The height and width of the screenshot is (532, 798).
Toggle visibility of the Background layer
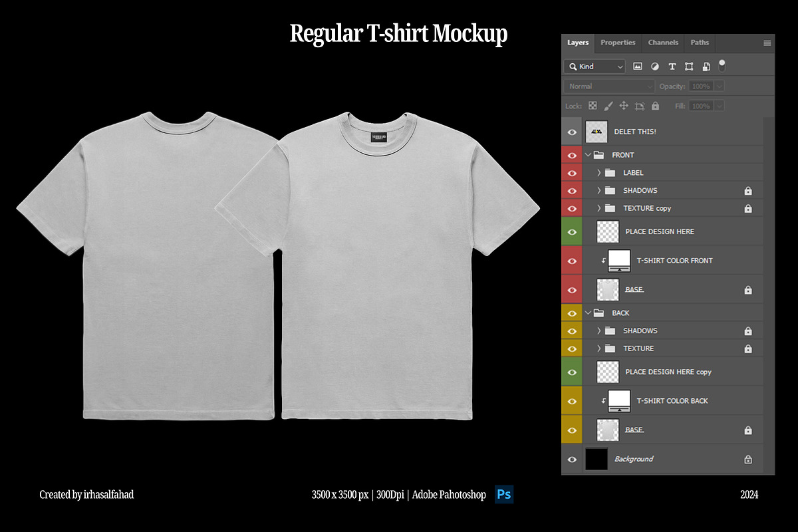click(x=572, y=459)
